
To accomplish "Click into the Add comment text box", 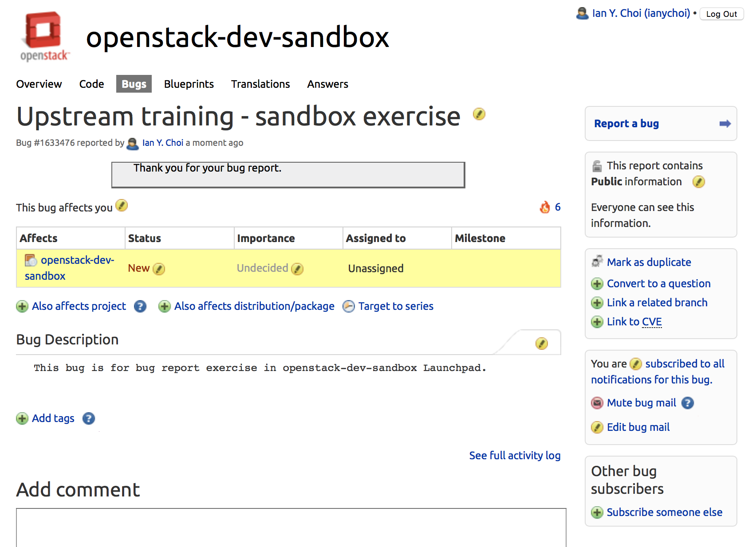I will coord(291,527).
